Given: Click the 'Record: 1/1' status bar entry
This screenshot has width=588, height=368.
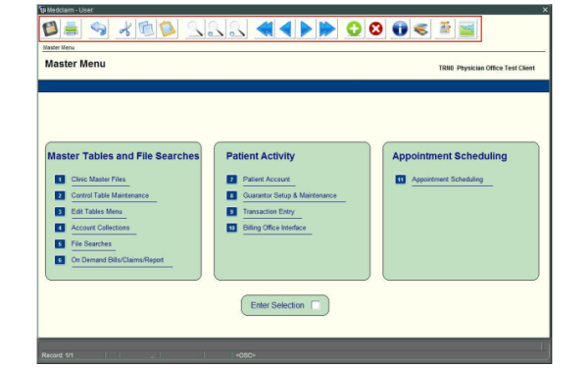Looking at the screenshot, I should click(x=58, y=355).
